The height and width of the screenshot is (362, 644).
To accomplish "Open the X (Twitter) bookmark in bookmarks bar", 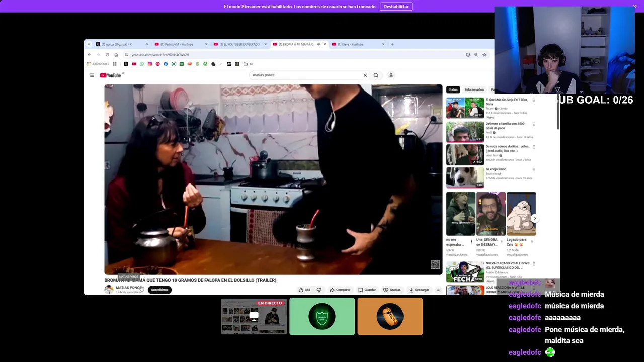I will [126, 64].
